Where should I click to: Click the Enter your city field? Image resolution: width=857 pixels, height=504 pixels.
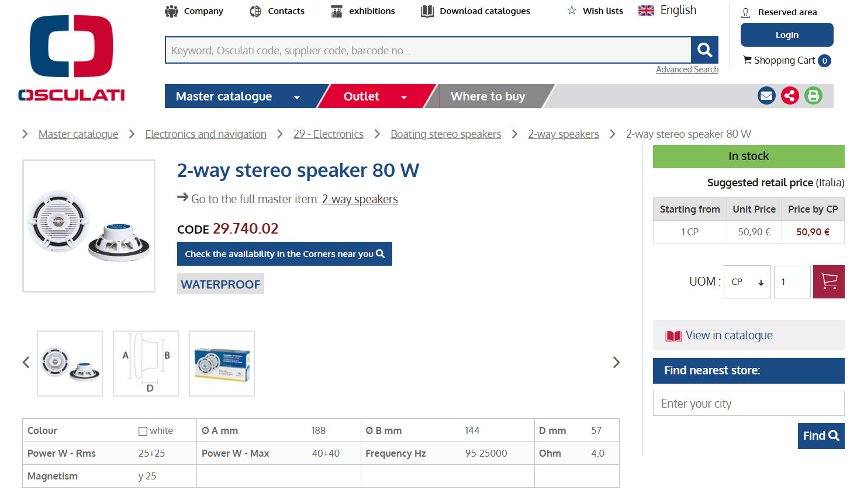[749, 404]
